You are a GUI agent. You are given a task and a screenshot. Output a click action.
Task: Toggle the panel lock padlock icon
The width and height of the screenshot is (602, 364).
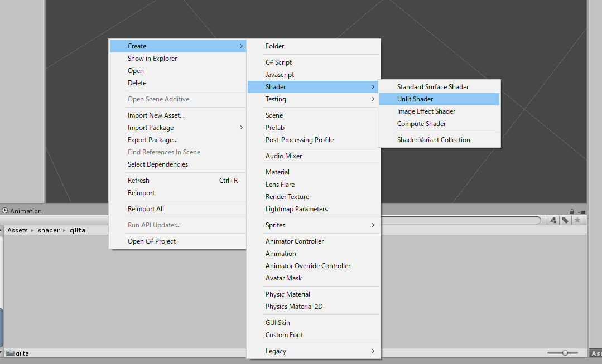pyautogui.click(x=572, y=211)
